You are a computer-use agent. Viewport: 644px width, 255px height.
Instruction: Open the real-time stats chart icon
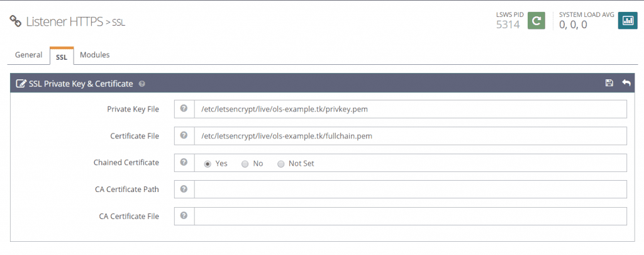click(628, 21)
